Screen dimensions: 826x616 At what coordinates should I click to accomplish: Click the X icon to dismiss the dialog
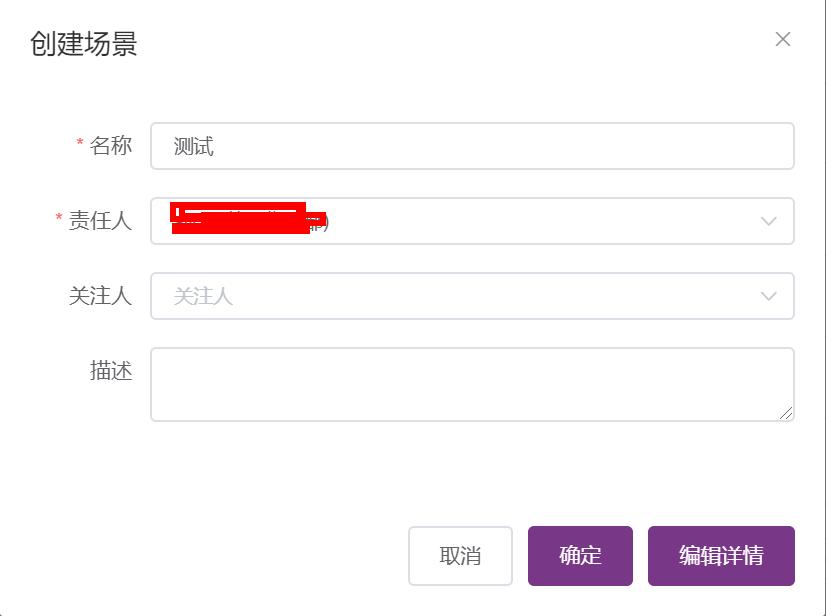point(784,40)
